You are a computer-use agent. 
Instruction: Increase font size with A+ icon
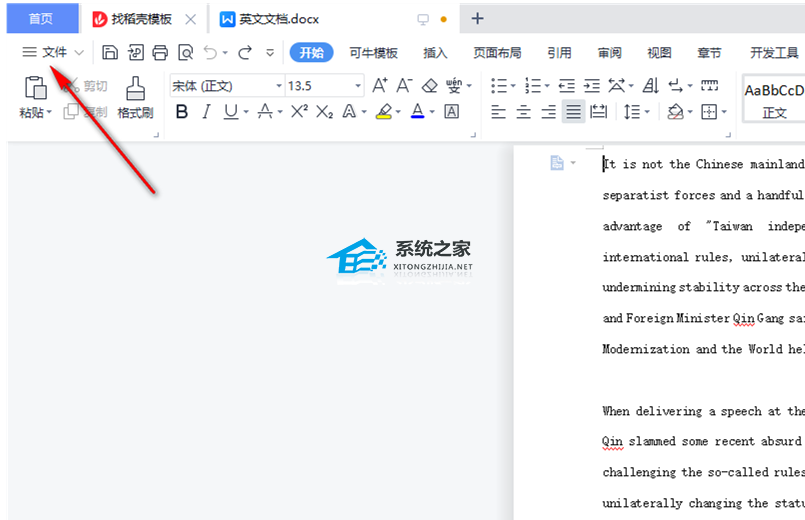pyautogui.click(x=380, y=85)
